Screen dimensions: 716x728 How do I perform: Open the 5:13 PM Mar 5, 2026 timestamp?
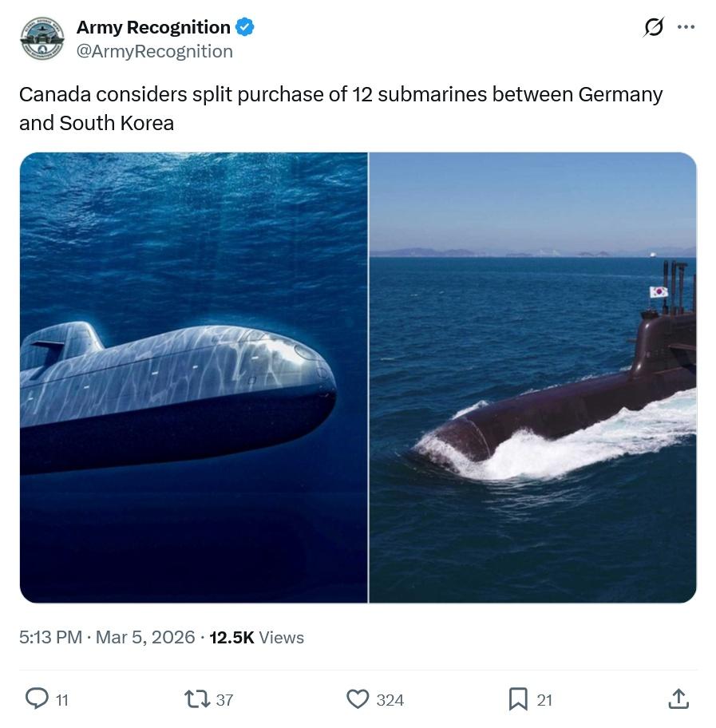click(x=107, y=637)
